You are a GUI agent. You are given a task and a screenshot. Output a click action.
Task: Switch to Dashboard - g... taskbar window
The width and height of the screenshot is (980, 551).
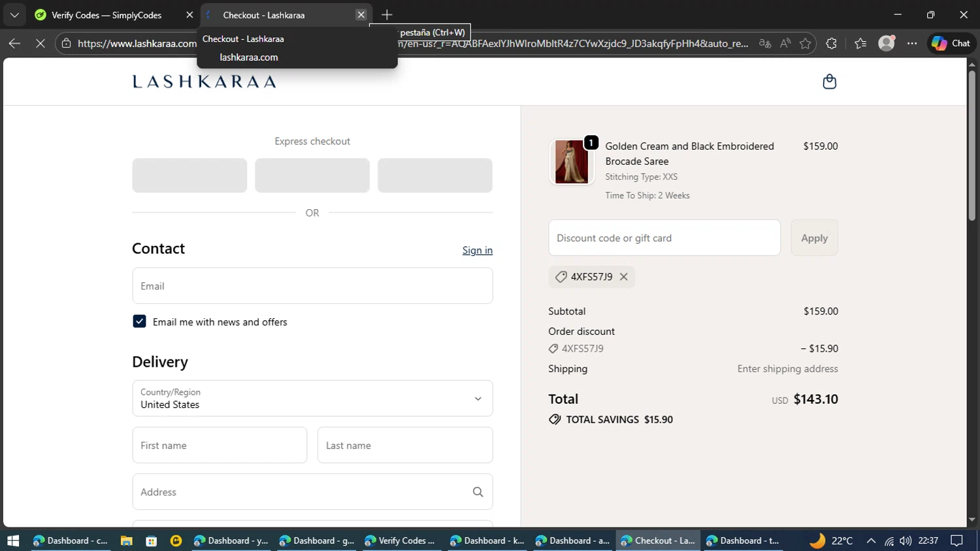(317, 541)
